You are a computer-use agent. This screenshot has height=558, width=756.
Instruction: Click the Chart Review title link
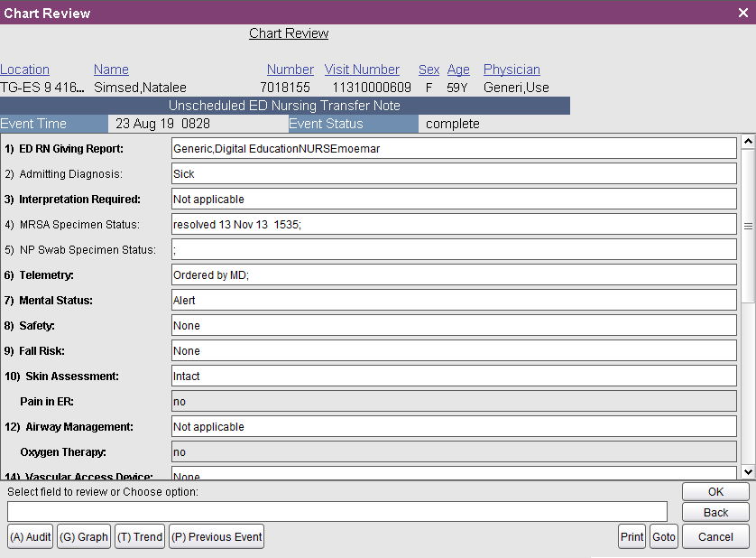[x=289, y=33]
